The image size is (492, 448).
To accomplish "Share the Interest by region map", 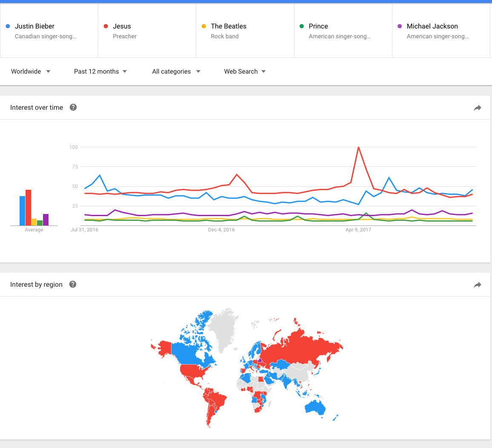I will pyautogui.click(x=477, y=285).
